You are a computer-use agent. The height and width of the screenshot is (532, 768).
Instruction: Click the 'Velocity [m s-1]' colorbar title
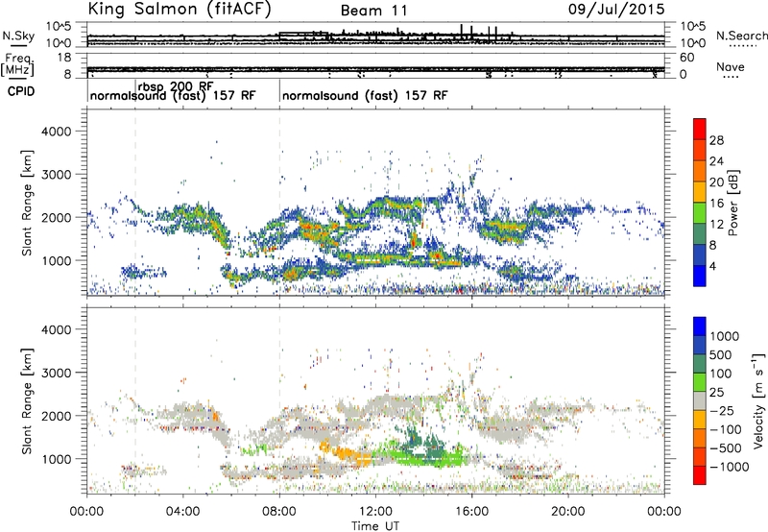[x=758, y=400]
